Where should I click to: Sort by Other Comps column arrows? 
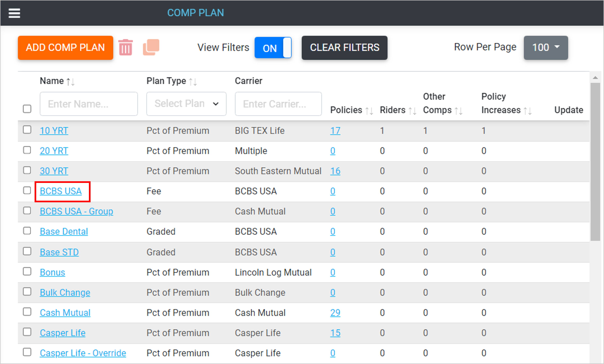(x=458, y=111)
